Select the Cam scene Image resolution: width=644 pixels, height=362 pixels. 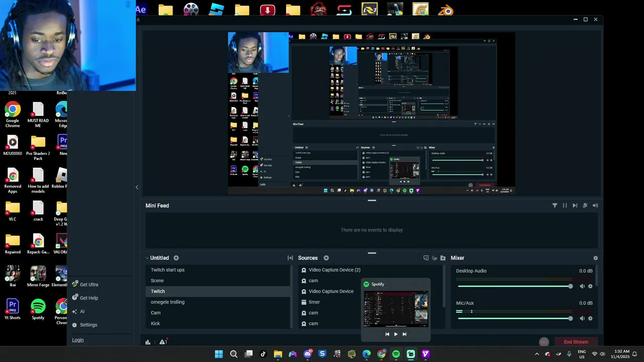click(218, 313)
